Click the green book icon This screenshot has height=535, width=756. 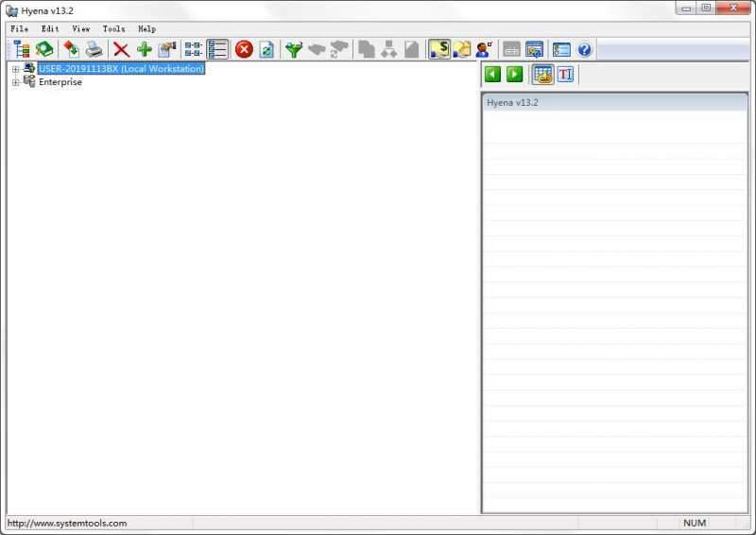pos(43,50)
